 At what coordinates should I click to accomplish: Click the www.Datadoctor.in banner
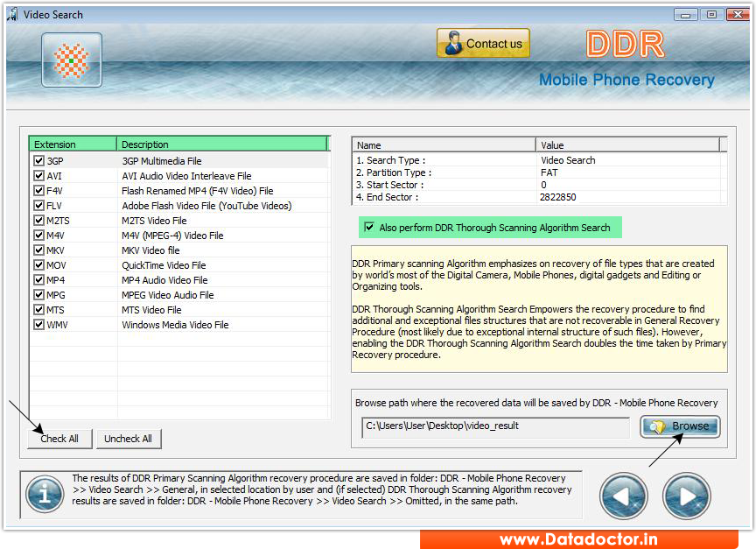point(578,538)
